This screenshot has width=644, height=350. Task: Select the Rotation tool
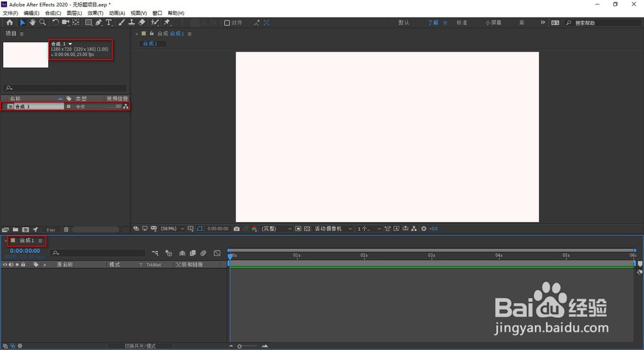(x=55, y=23)
